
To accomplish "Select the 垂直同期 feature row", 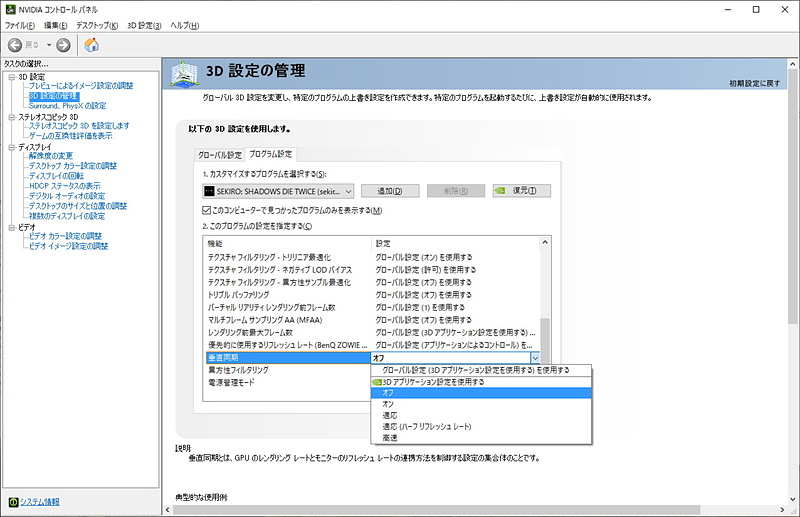I will (x=288, y=358).
